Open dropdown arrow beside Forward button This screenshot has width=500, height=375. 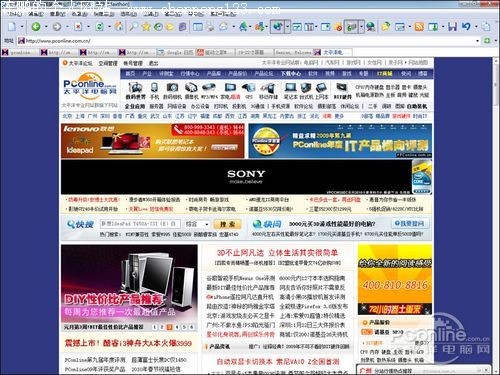(x=67, y=27)
